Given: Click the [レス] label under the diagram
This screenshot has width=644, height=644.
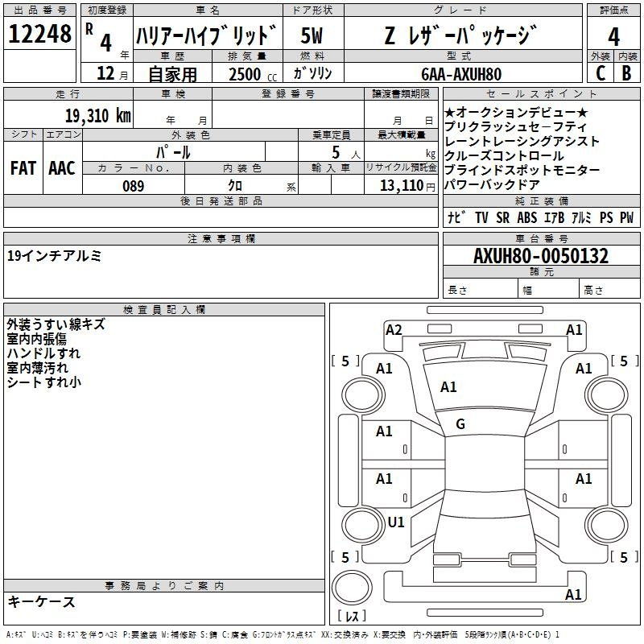Looking at the screenshot, I should click(x=352, y=617).
